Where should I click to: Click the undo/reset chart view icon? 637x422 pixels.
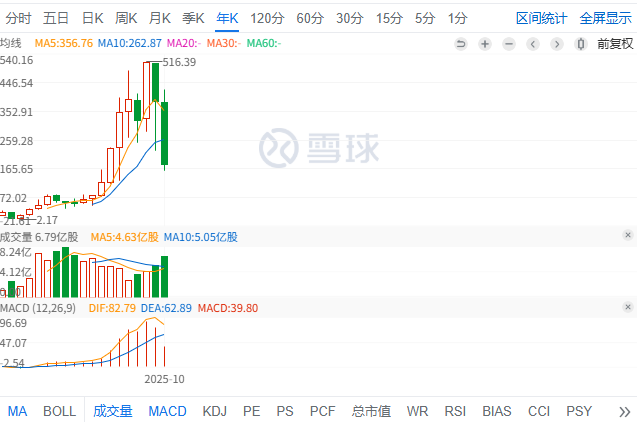461,43
